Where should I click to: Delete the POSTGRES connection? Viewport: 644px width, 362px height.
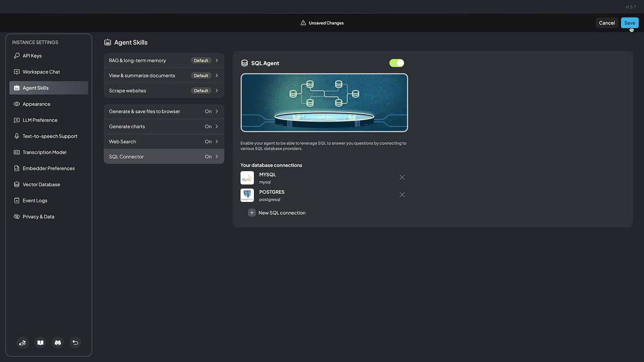pos(402,195)
